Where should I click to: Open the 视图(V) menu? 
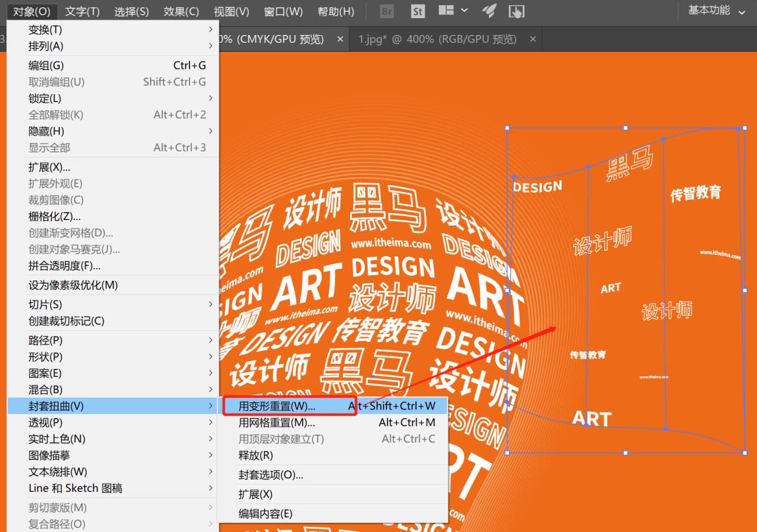[231, 11]
